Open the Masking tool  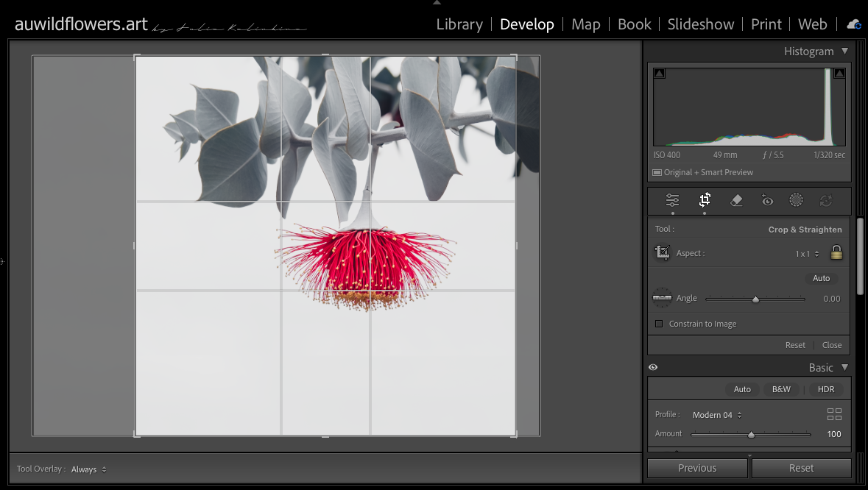click(796, 200)
